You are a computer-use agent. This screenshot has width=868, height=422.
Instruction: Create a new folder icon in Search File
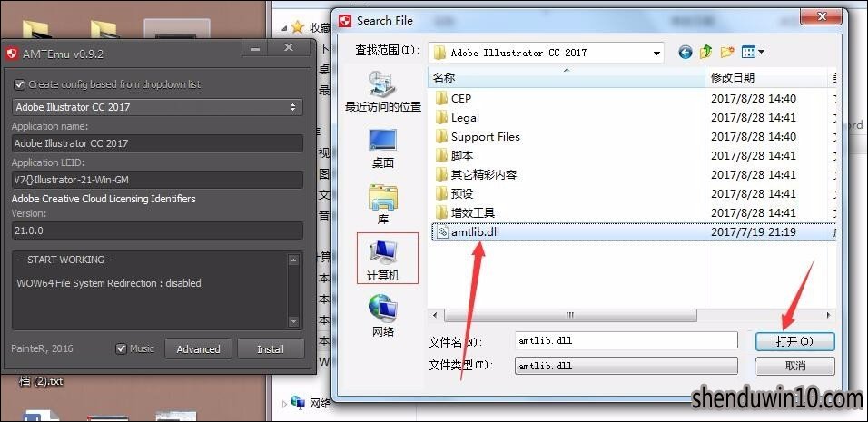(727, 53)
